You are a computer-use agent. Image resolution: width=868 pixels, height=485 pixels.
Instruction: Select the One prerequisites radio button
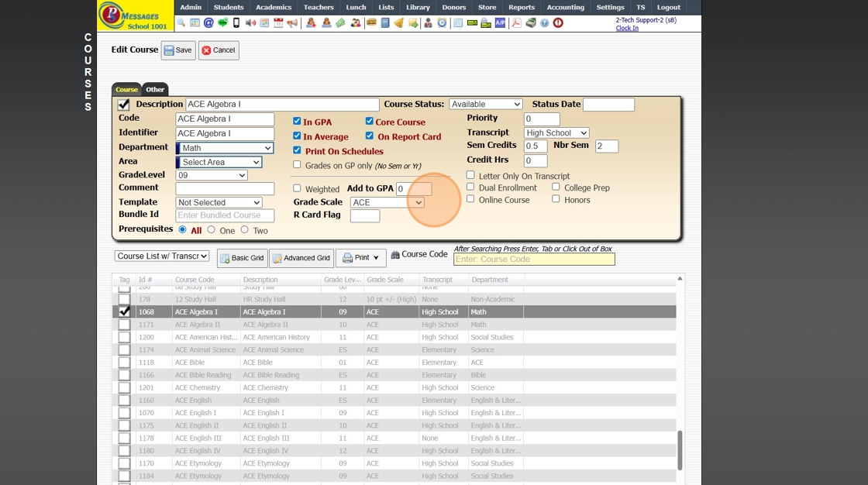click(x=212, y=229)
